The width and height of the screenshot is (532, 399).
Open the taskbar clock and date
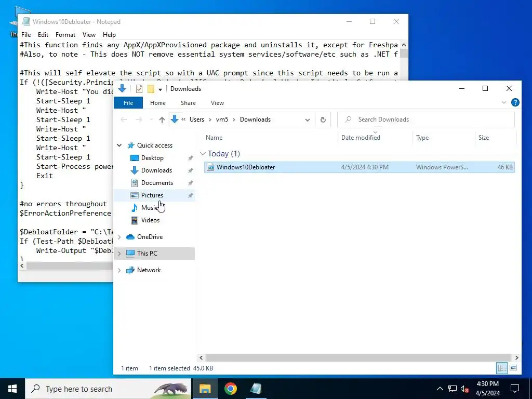pos(487,389)
